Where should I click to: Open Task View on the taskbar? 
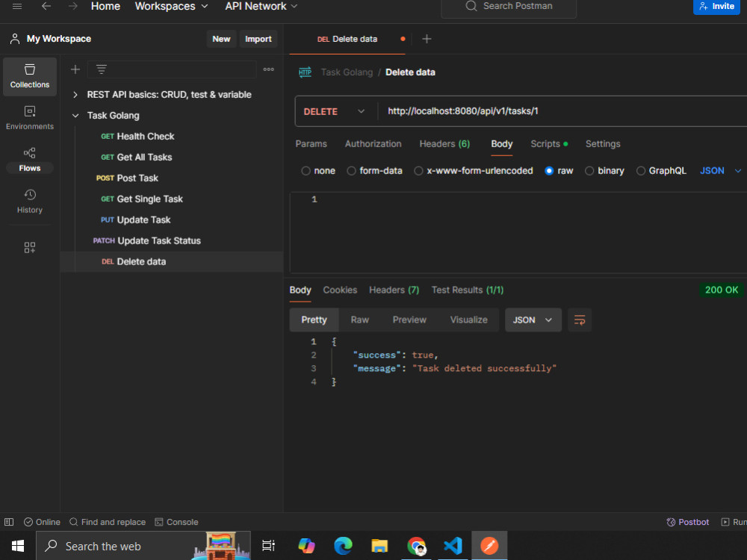pyautogui.click(x=269, y=546)
